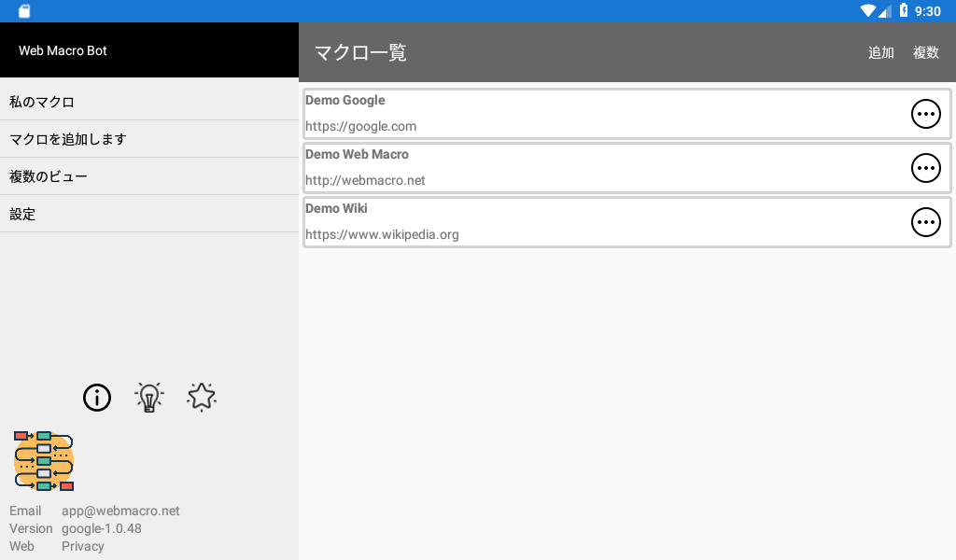
Task: Open the Demo Web Macro list item
Action: (x=626, y=168)
